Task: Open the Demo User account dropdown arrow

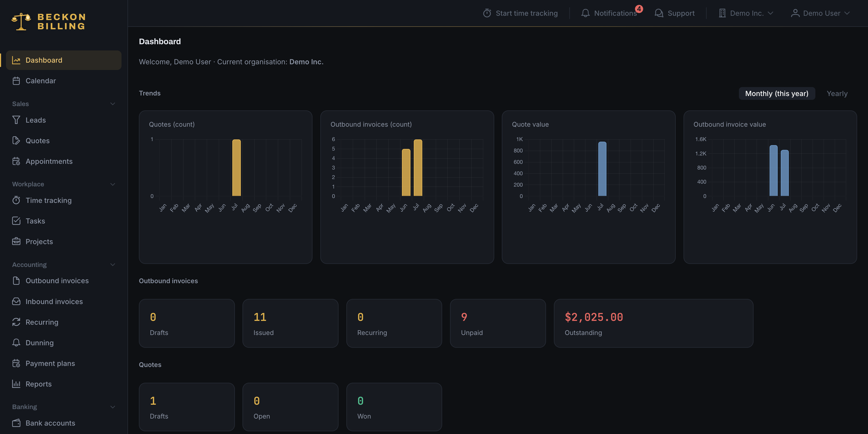Action: coord(847,13)
